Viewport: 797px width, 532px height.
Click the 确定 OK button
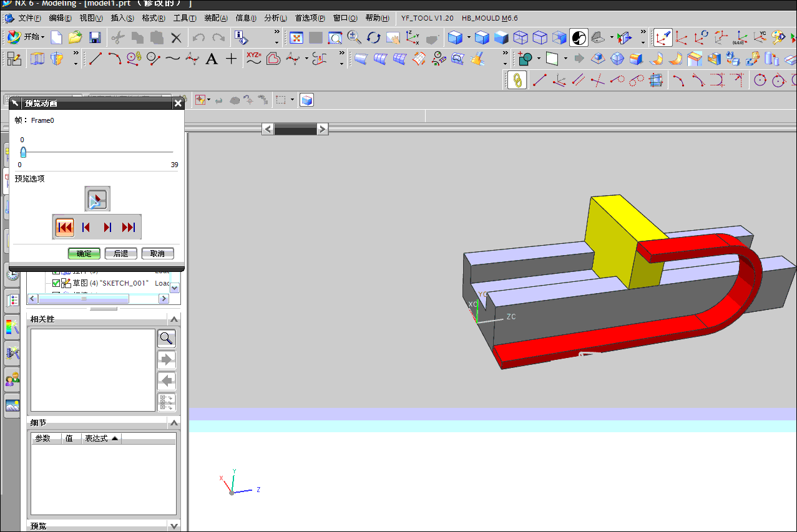click(x=84, y=254)
